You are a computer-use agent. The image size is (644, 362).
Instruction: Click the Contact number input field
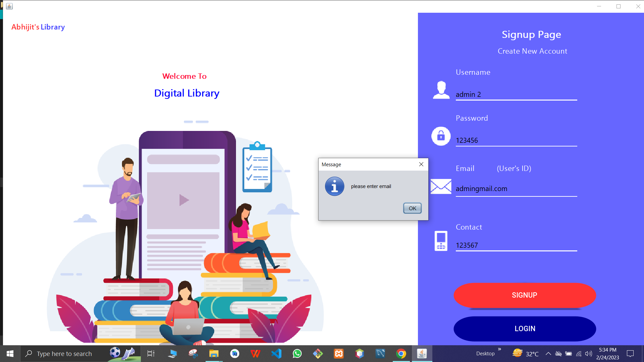tap(516, 245)
